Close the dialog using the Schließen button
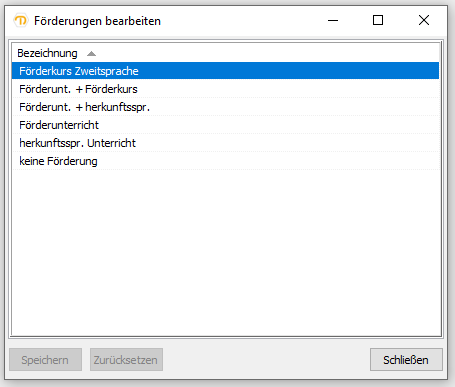The image size is (455, 387). point(406,360)
